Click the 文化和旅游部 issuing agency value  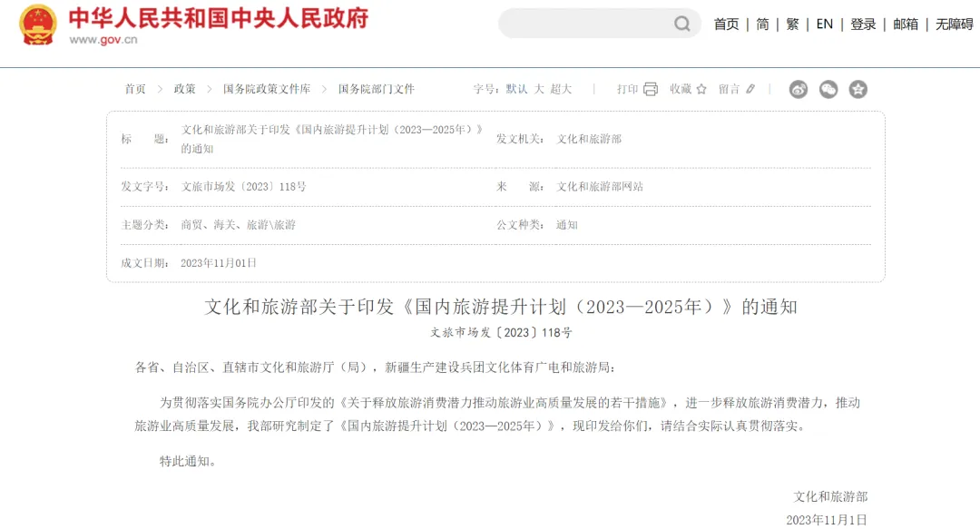(590, 139)
